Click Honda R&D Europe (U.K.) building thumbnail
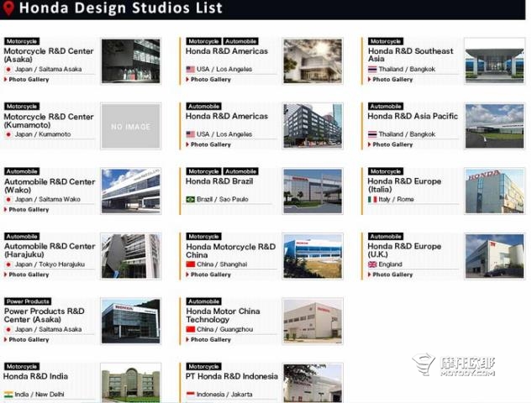 pyautogui.click(x=495, y=256)
